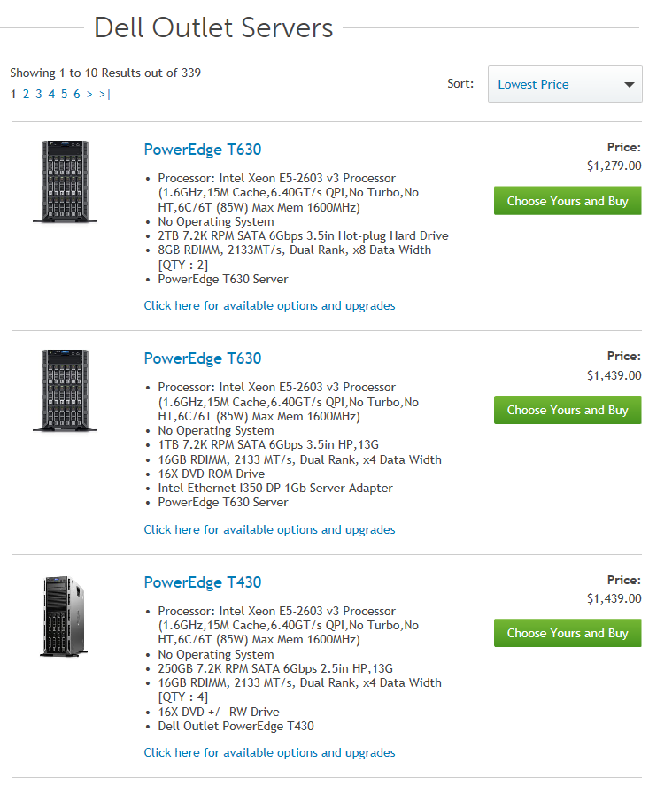Viewport: 672px width, 786px height.
Task: Open results page 4
Action: coord(51,94)
